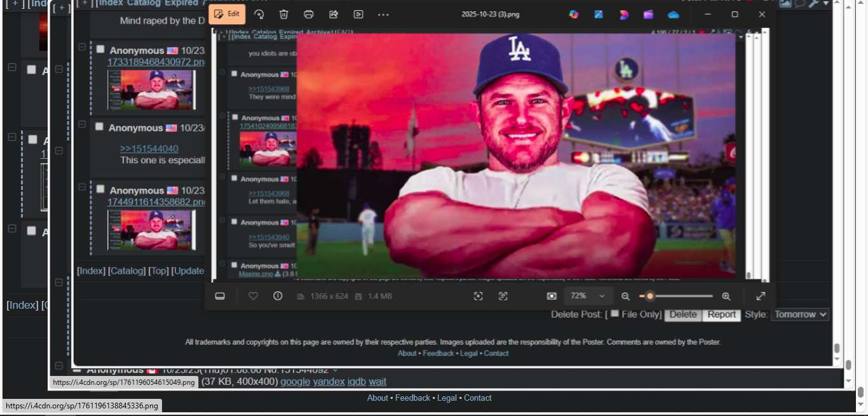
Task: Open the Edit button in Photos toolbar
Action: [x=227, y=14]
